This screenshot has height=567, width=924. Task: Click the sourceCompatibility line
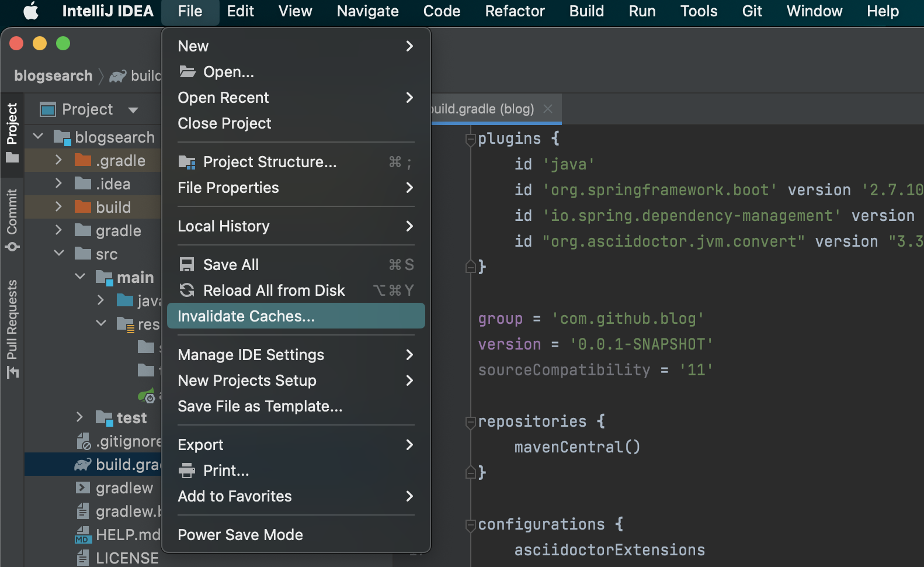(595, 370)
